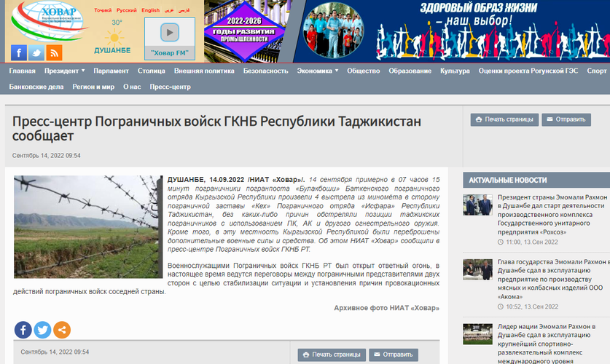Click Отправить button below the article
This screenshot has height=364, width=610.
394,355
